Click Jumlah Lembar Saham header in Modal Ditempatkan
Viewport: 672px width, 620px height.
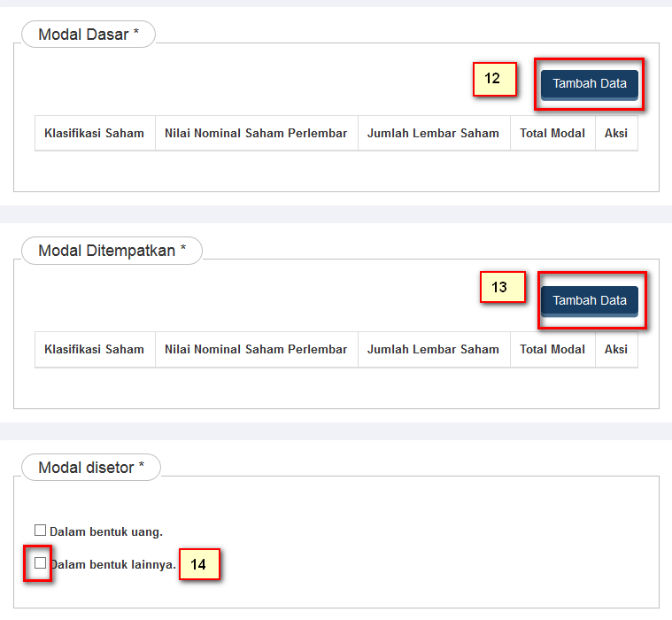coord(433,350)
